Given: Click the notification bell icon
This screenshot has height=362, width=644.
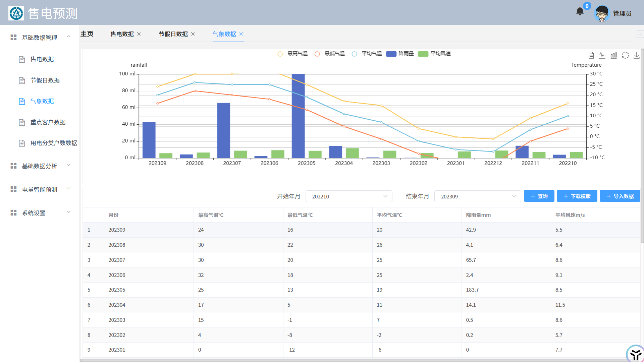Looking at the screenshot, I should coord(580,12).
